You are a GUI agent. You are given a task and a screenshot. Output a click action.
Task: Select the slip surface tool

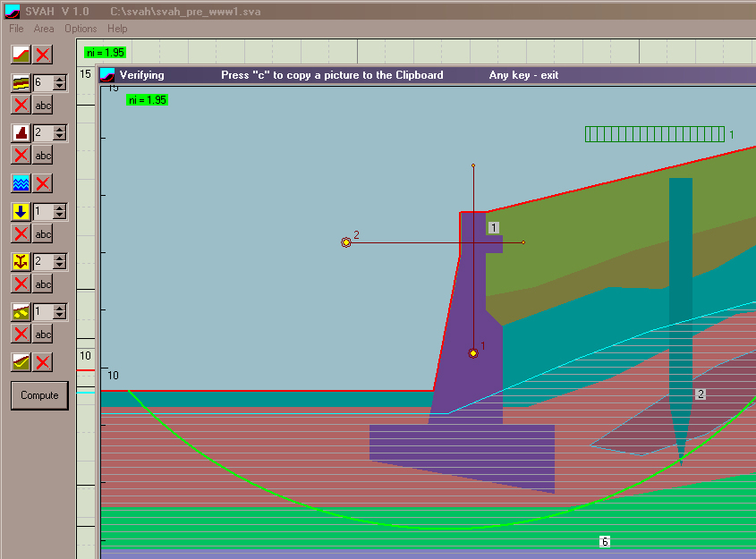click(x=21, y=362)
